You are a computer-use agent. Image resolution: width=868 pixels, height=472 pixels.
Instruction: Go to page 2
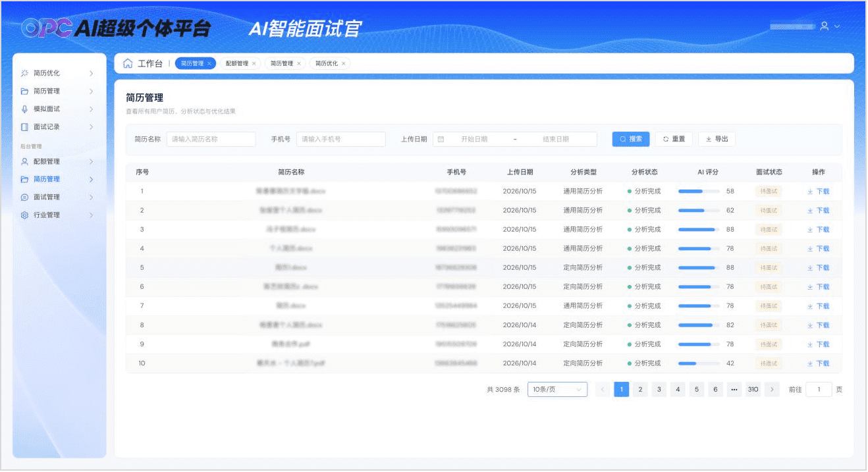[640, 389]
